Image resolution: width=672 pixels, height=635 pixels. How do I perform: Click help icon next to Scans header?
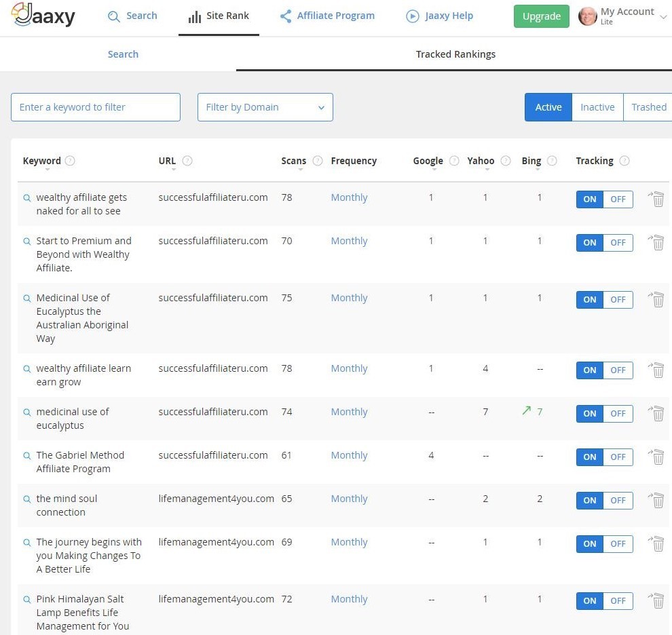coord(318,161)
